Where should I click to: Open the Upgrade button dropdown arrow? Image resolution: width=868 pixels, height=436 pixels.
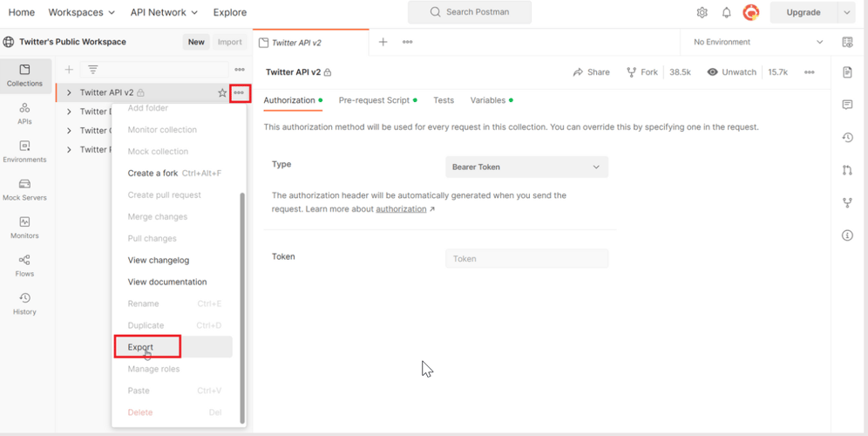tap(846, 12)
